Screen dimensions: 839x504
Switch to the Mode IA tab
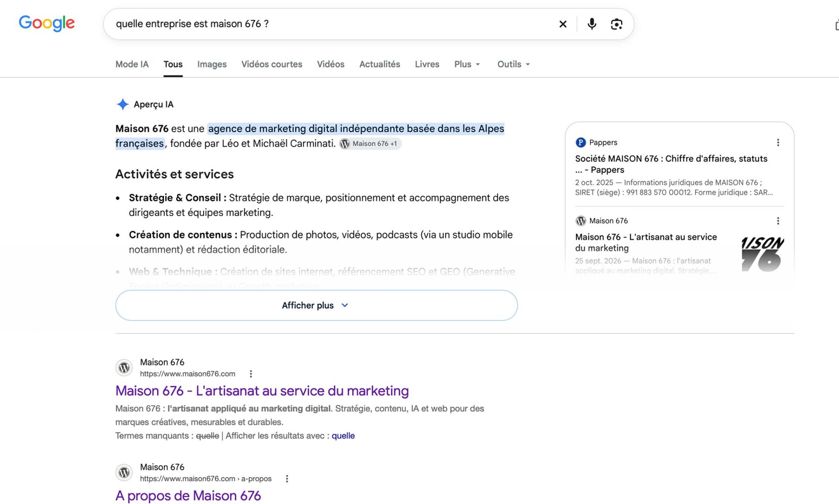tap(132, 64)
